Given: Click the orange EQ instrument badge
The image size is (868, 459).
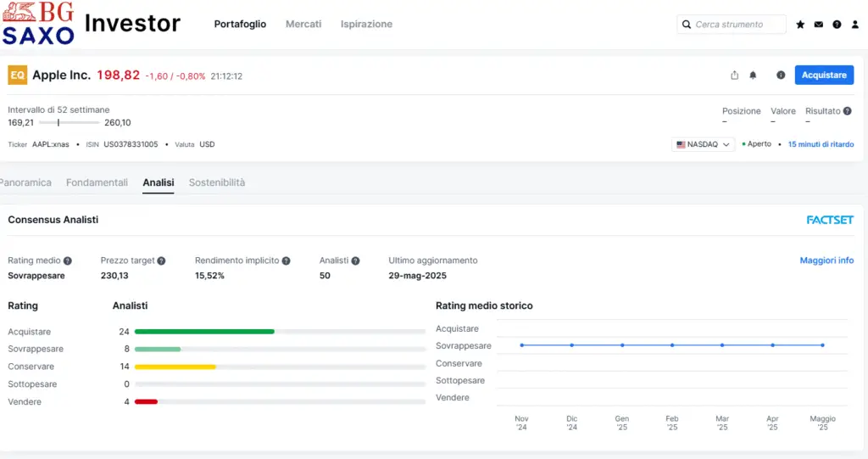Looking at the screenshot, I should [x=17, y=75].
